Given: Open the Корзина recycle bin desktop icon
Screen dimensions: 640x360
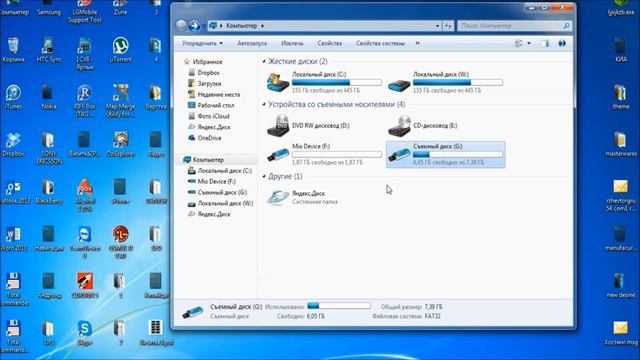Looking at the screenshot, I should (13, 50).
